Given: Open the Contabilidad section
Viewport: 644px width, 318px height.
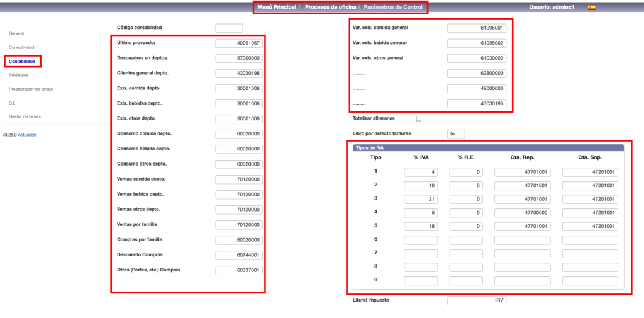Looking at the screenshot, I should [22, 61].
